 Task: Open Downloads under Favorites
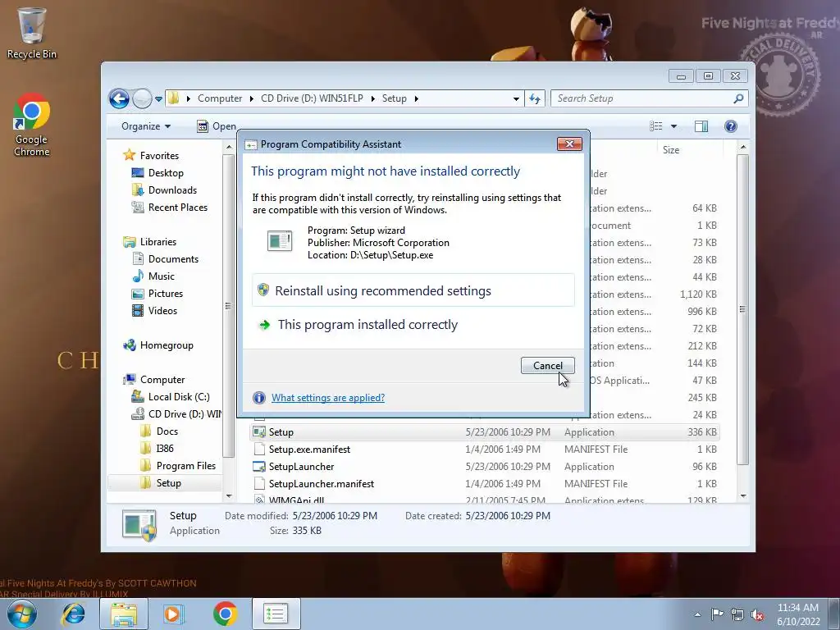[172, 190]
